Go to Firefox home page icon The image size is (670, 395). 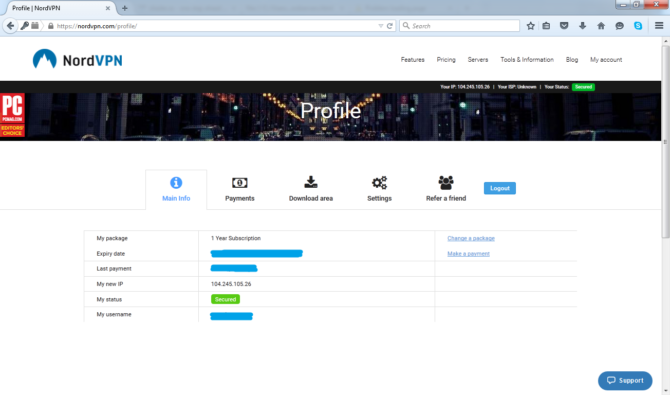pos(601,26)
